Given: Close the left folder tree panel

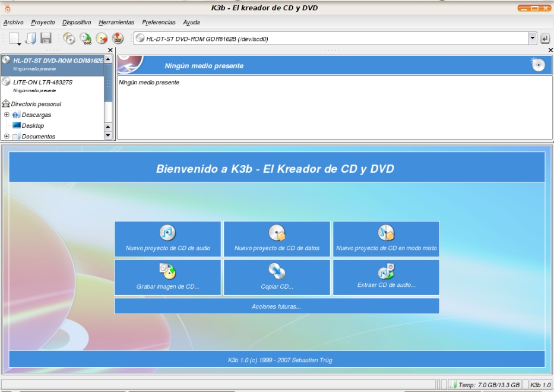Looking at the screenshot, I should click(110, 50).
